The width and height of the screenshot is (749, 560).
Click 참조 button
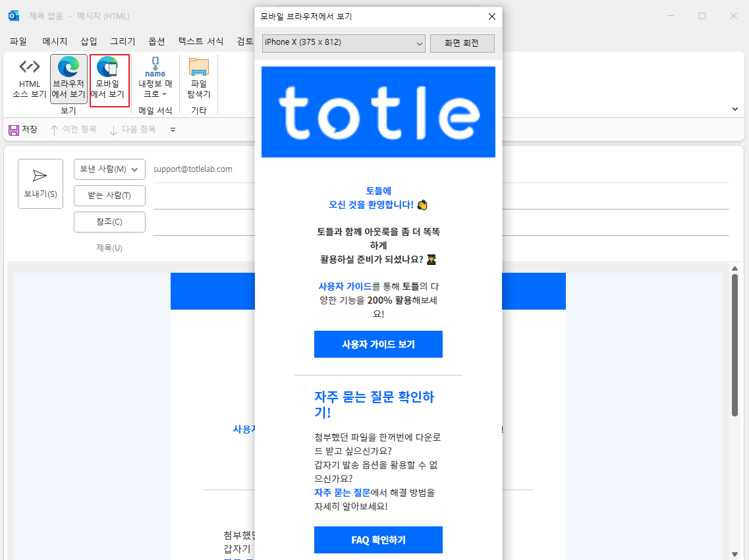pyautogui.click(x=109, y=222)
